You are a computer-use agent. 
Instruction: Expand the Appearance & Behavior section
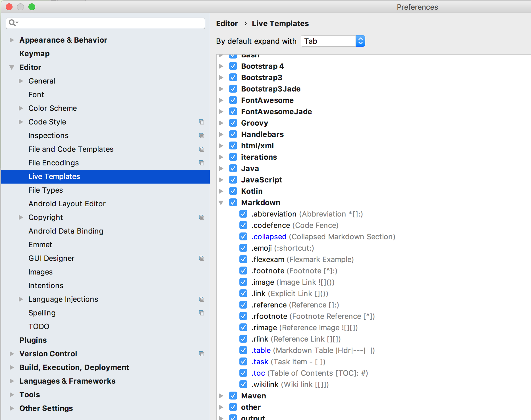tap(12, 40)
